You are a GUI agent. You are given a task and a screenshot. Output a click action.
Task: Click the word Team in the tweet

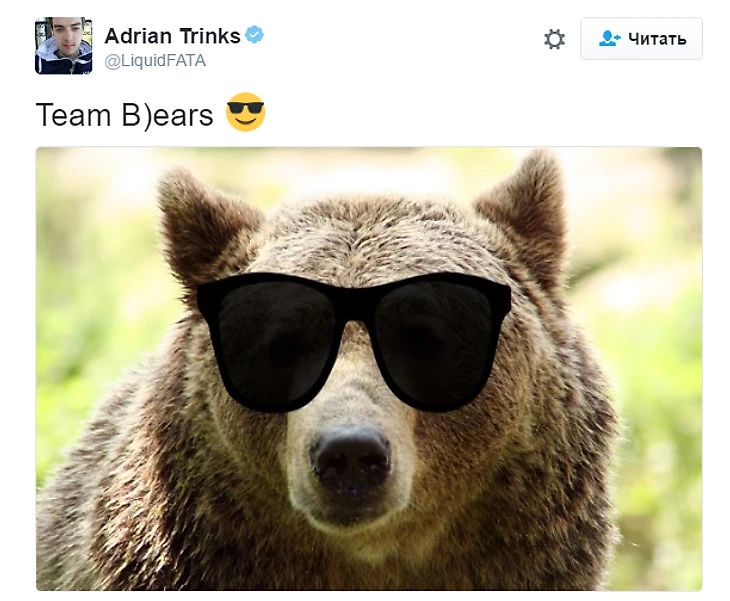click(74, 115)
